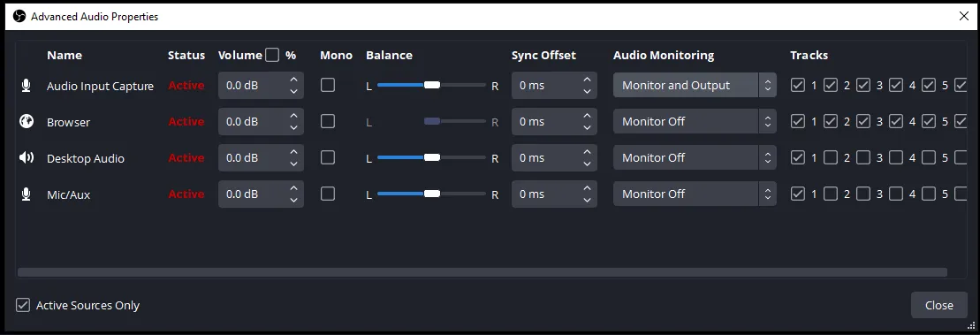Decrease volume for Browser using down arrow
The image size is (980, 335).
pos(293,127)
